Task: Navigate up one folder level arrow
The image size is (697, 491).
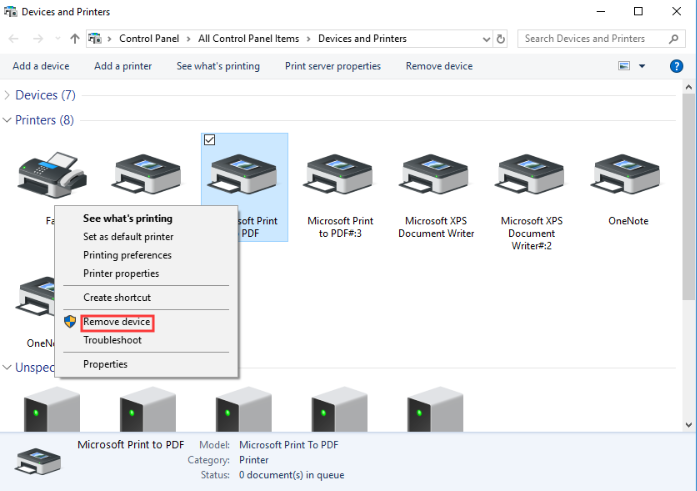Action: coord(75,39)
